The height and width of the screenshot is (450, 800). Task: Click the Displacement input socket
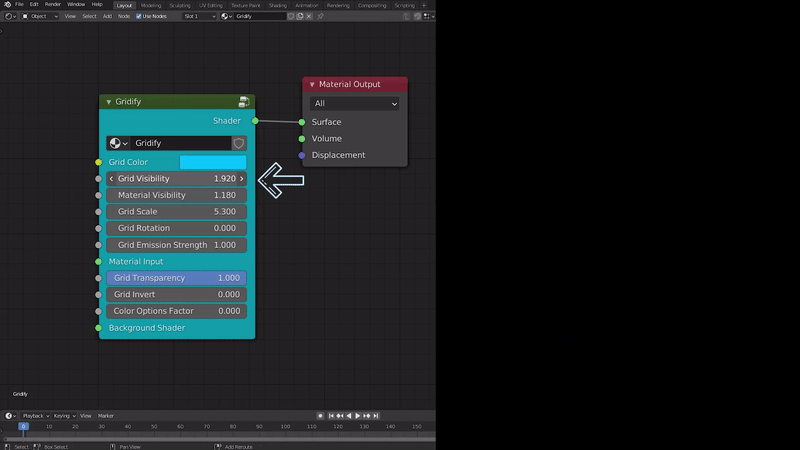pyautogui.click(x=302, y=155)
